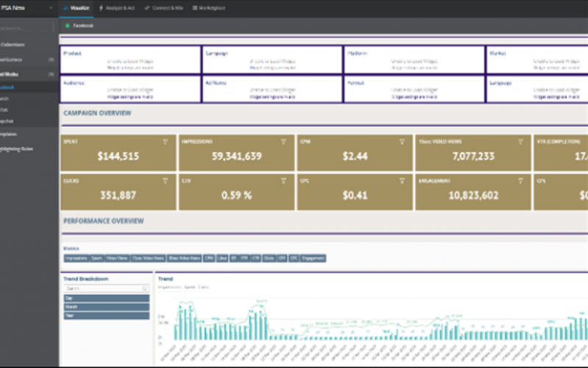Open the Marketplace tab
588x368 pixels.
[208, 7]
